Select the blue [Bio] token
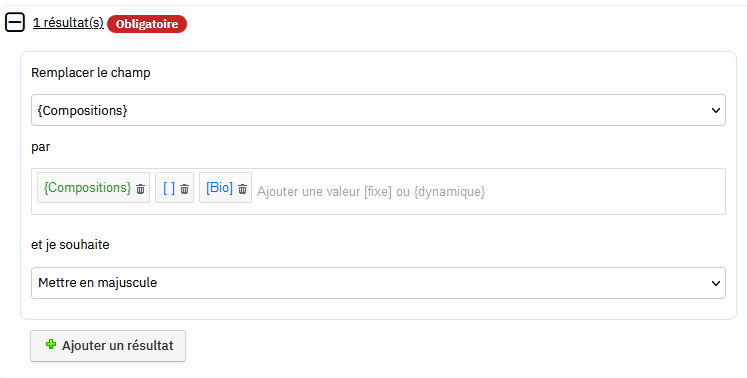This screenshot has height=378, width=747. [x=220, y=188]
